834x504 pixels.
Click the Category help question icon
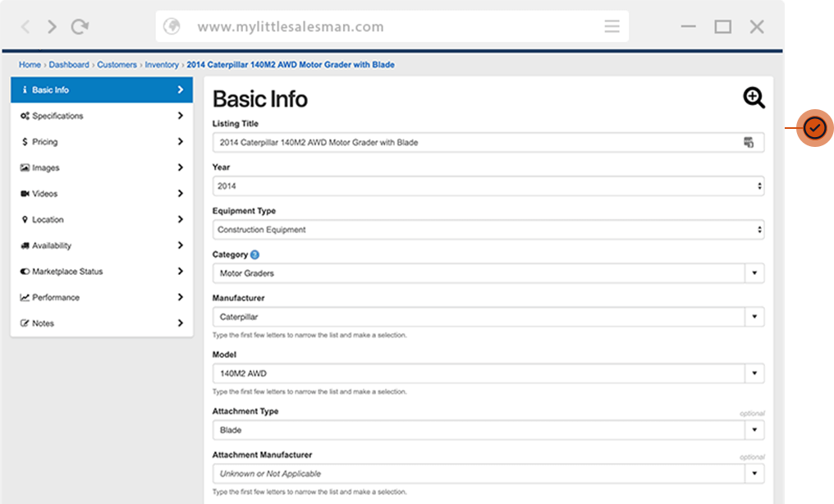(254, 254)
